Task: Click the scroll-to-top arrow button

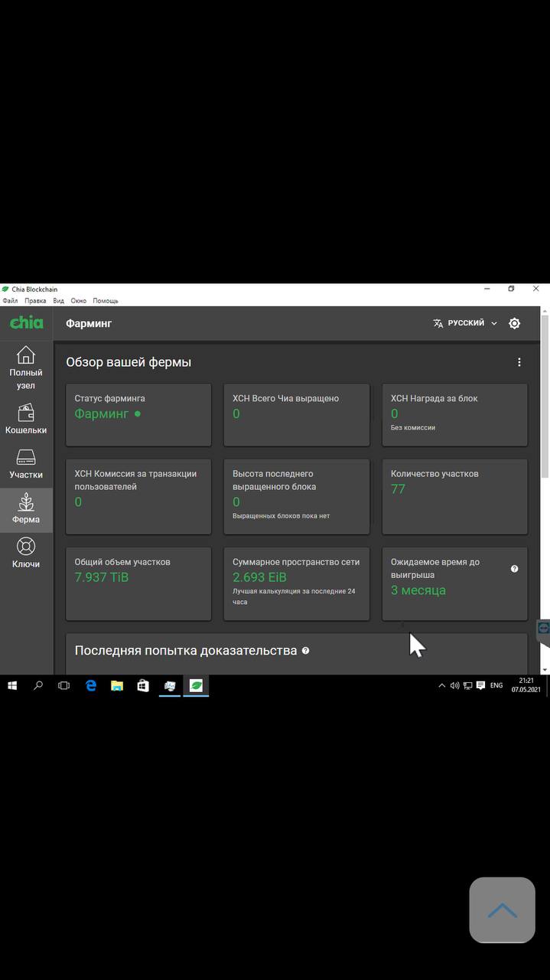Action: coord(502,910)
